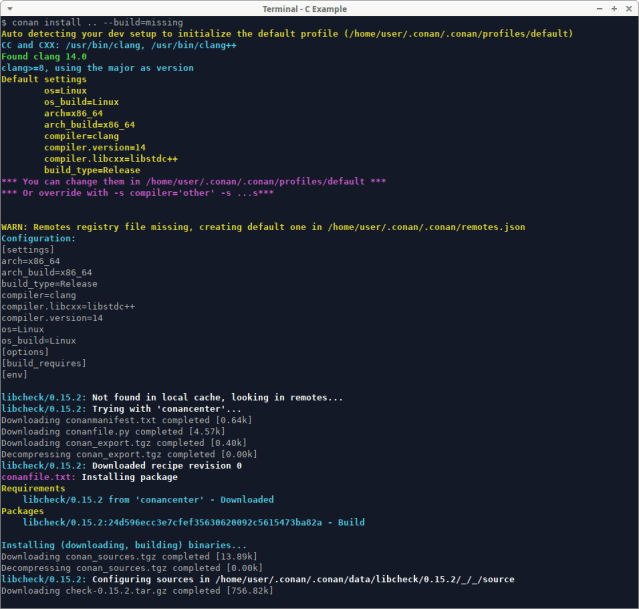Click 'clang>=8, using the major as version'
Screen dimensions: 639x609
97,68
